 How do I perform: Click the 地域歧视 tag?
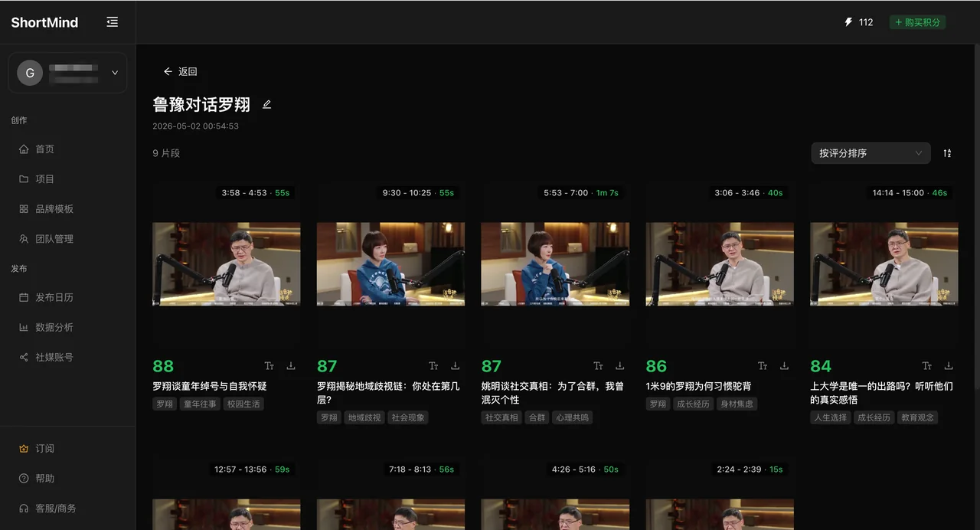(x=364, y=417)
